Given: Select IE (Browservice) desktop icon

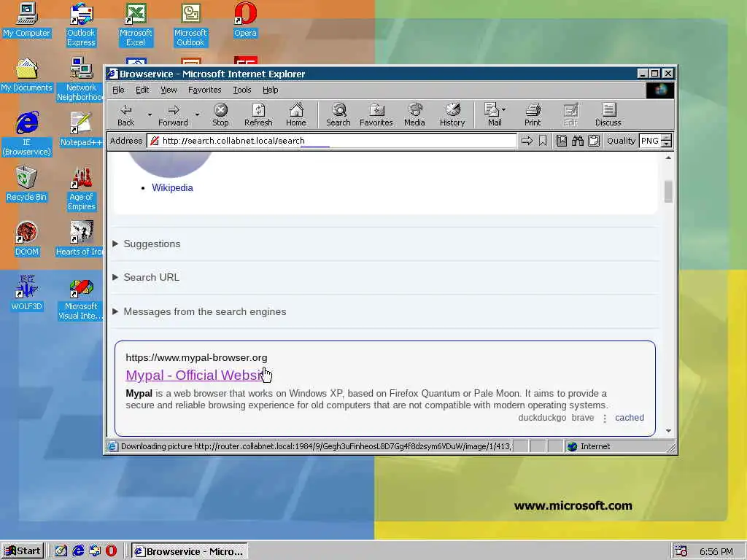Looking at the screenshot, I should tap(27, 134).
